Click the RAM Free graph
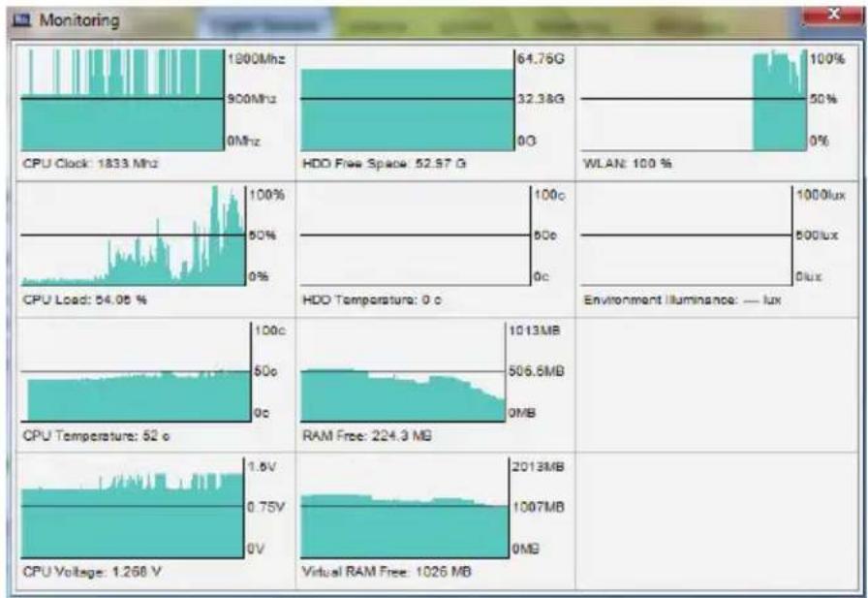Image resolution: width=868 pixels, height=598 pixels. click(403, 372)
